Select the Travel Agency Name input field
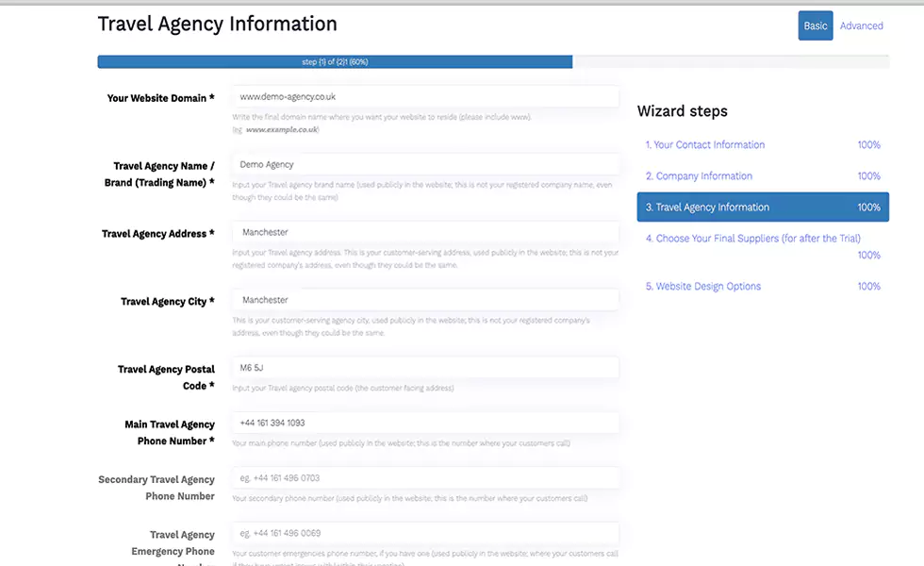The width and height of the screenshot is (924, 566). [x=424, y=165]
